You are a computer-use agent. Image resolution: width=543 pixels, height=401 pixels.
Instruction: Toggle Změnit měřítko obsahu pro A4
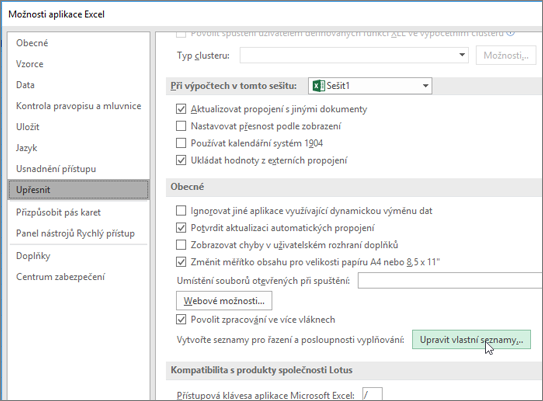pos(181,262)
